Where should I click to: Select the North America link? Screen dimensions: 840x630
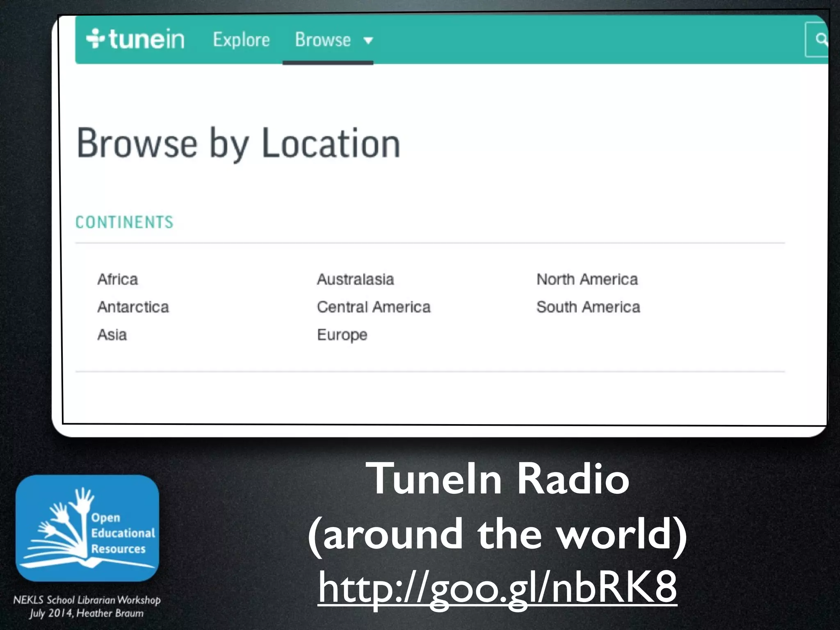(587, 279)
